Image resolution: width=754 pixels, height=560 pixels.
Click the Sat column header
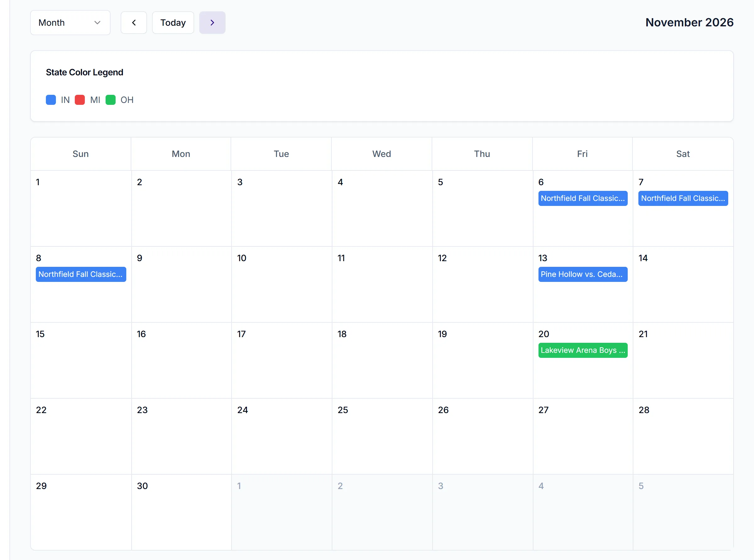tap(683, 154)
